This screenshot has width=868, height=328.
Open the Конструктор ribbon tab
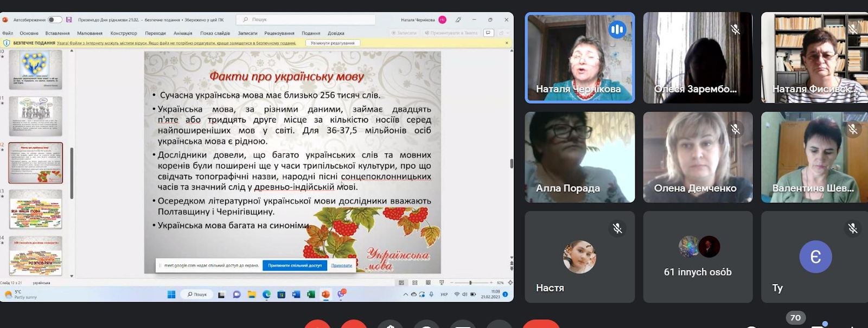click(124, 33)
